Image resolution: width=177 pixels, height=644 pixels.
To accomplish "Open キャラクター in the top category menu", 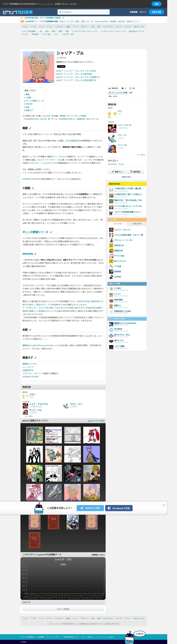I will 108,27.
